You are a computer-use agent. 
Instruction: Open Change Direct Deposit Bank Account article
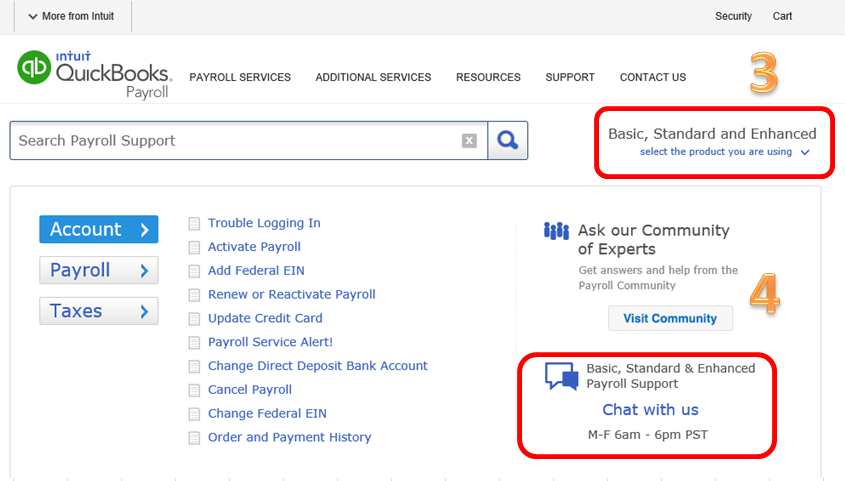(x=318, y=366)
